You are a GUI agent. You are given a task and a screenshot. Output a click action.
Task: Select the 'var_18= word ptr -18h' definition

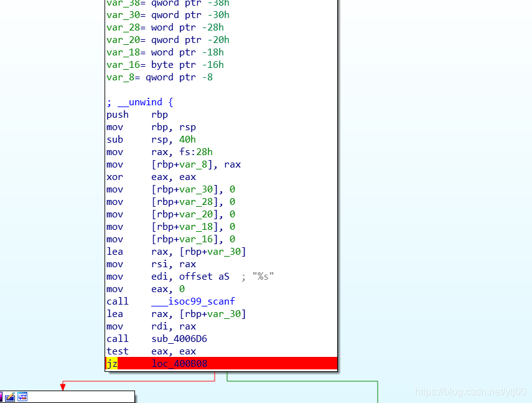tap(166, 52)
